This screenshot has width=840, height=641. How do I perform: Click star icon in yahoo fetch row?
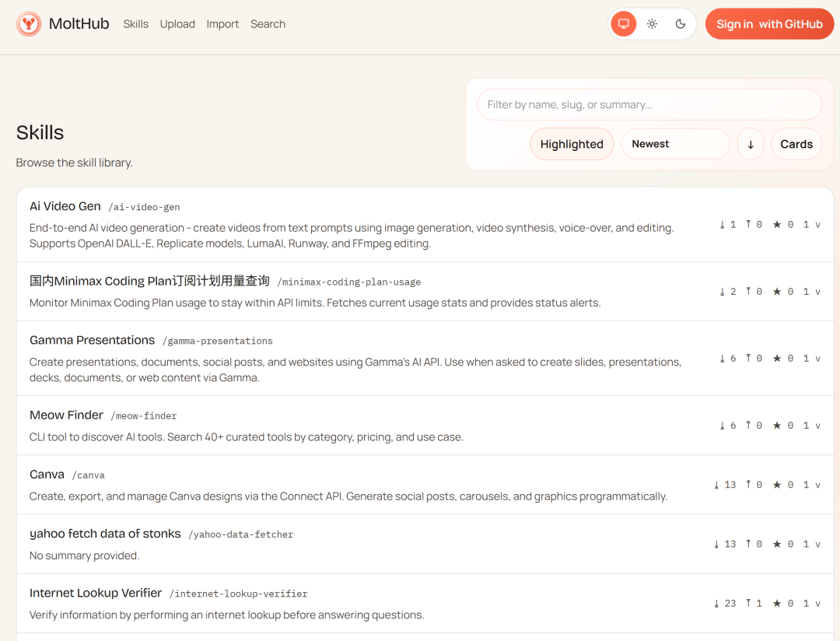click(x=777, y=544)
